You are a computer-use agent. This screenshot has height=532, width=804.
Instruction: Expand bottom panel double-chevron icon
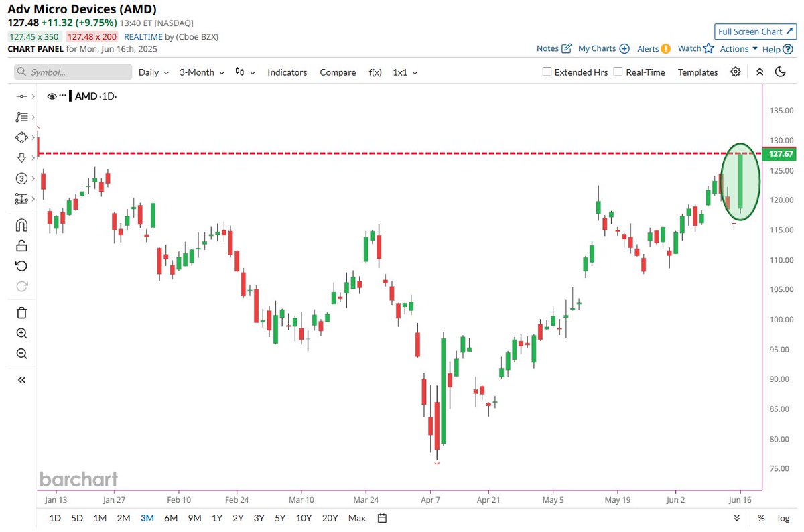pyautogui.click(x=737, y=518)
